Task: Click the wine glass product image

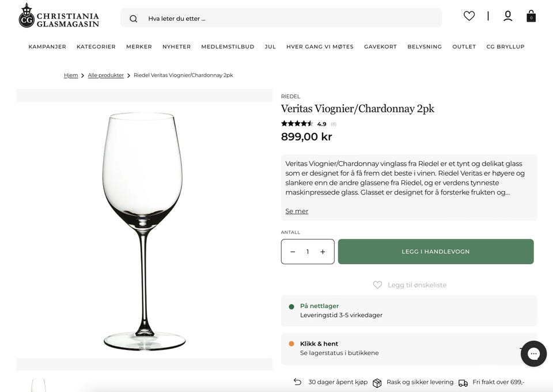Action: (144, 230)
